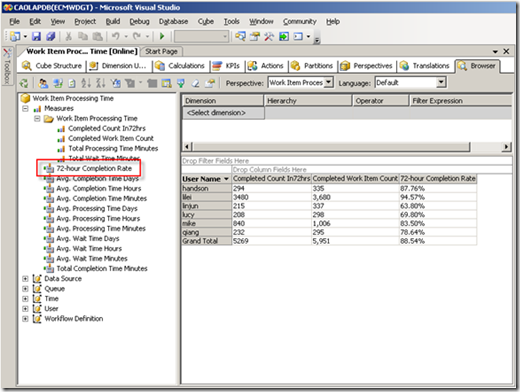Expand the Time dimension

click(x=25, y=299)
